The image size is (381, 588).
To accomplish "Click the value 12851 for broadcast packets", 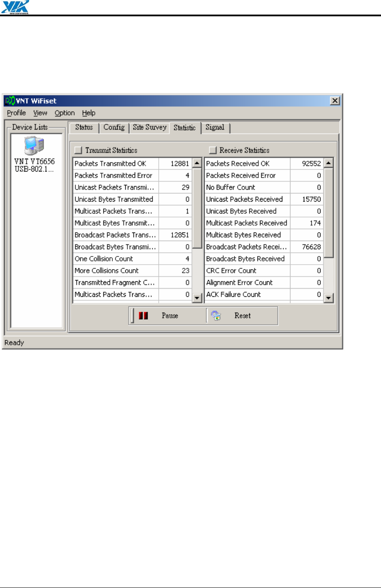I will click(181, 235).
